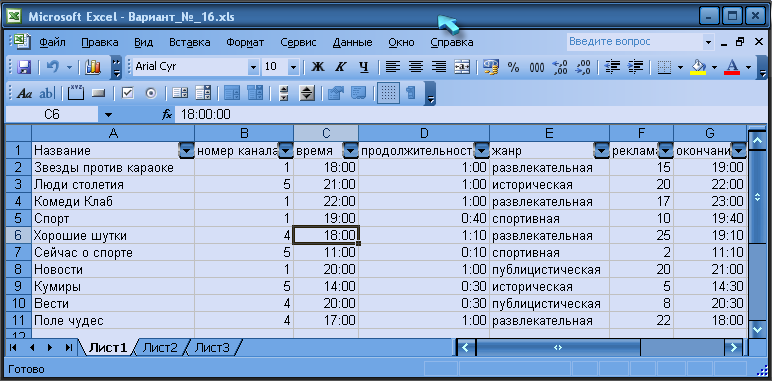Screen dimensions: 772x381
Task: Open the Chart Wizard
Action: coord(93,67)
